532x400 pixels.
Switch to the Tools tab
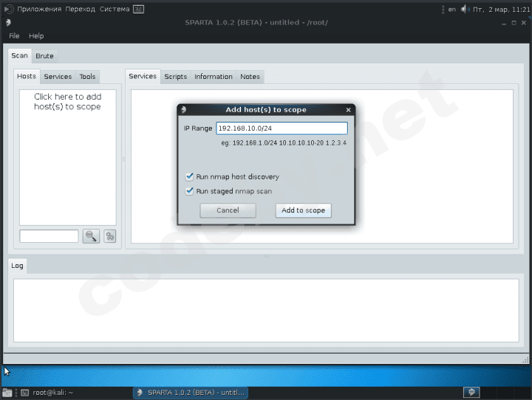coord(87,77)
